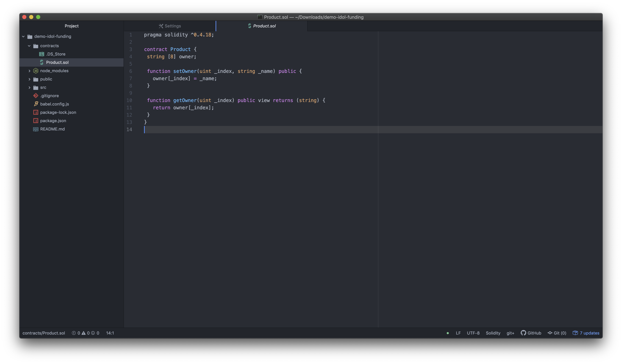Click the Product.sol file in sidebar

(x=57, y=62)
